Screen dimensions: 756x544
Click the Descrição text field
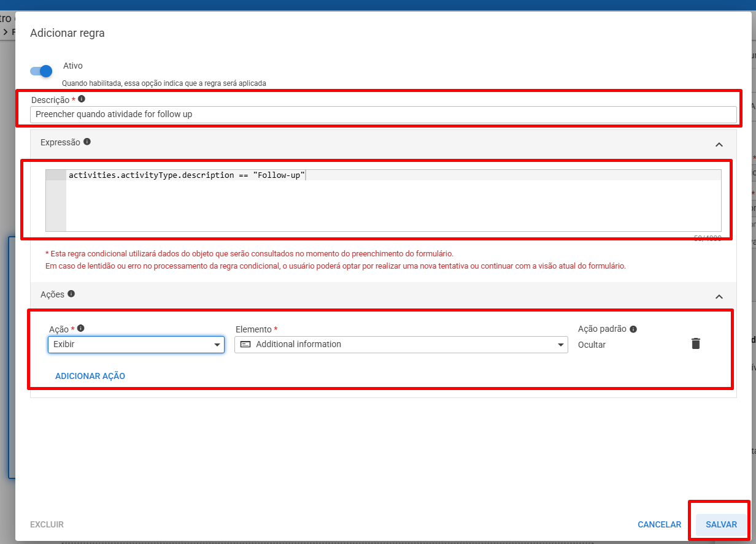pos(383,114)
